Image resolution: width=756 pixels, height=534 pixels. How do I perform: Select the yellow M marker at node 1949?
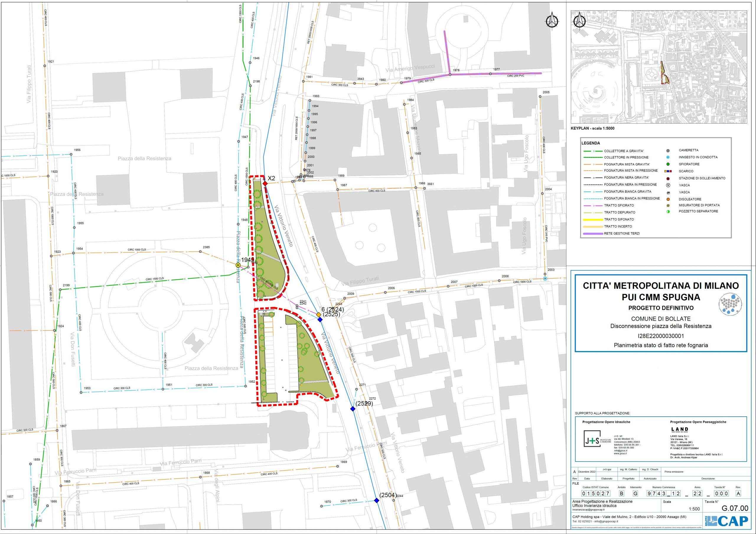click(x=238, y=265)
